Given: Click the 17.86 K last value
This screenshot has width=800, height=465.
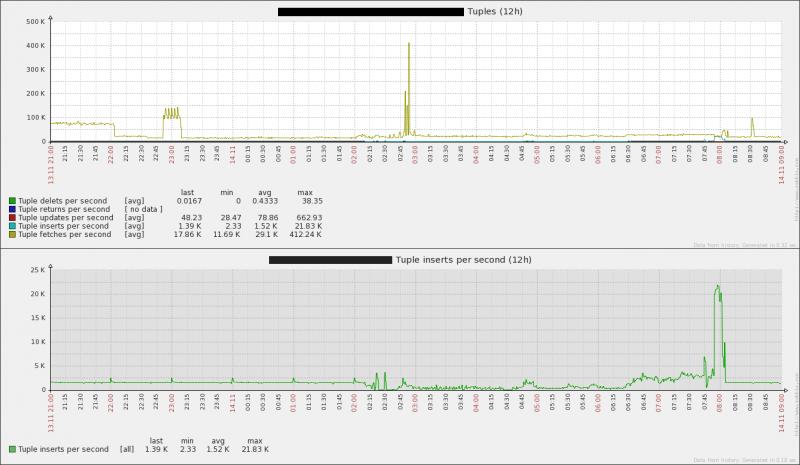Looking at the screenshot, I should (188, 234).
